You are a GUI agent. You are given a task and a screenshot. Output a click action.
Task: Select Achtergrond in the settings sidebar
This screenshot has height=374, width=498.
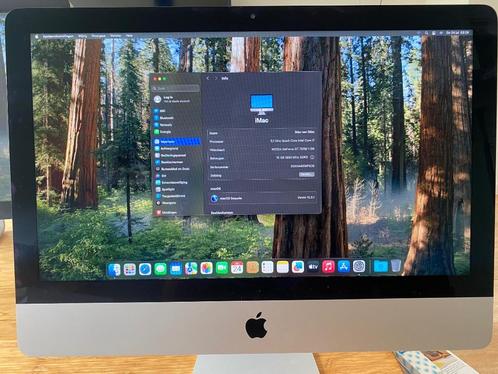coord(176,149)
